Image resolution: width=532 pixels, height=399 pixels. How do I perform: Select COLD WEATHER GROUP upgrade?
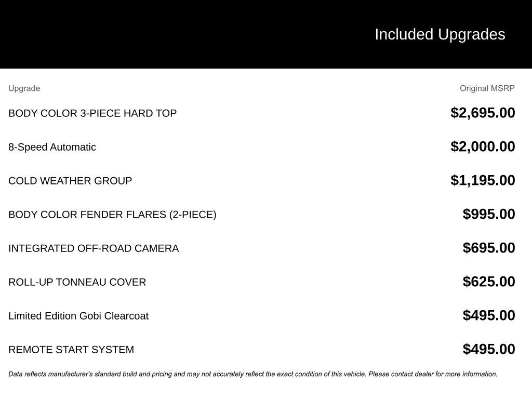pos(70,181)
